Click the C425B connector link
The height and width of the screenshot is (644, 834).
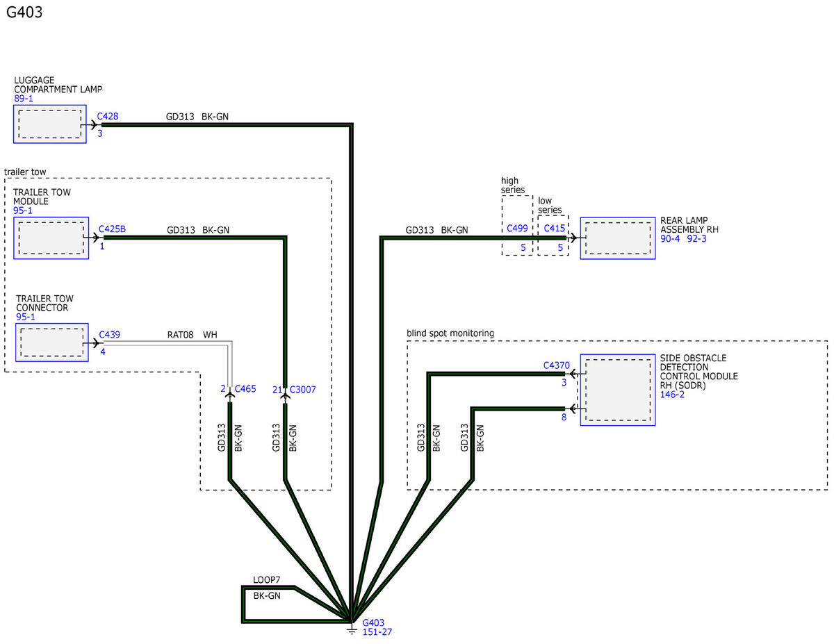[112, 229]
